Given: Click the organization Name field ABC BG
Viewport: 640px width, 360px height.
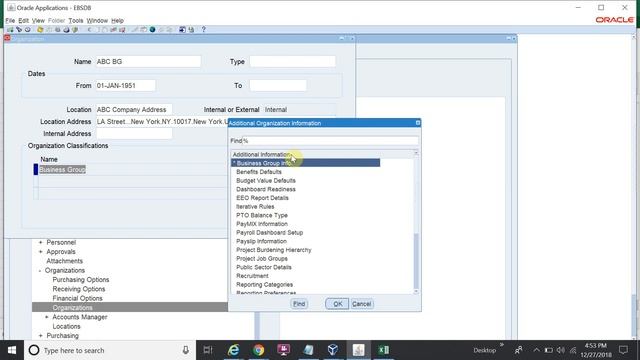Looking at the screenshot, I should pyautogui.click(x=148, y=62).
